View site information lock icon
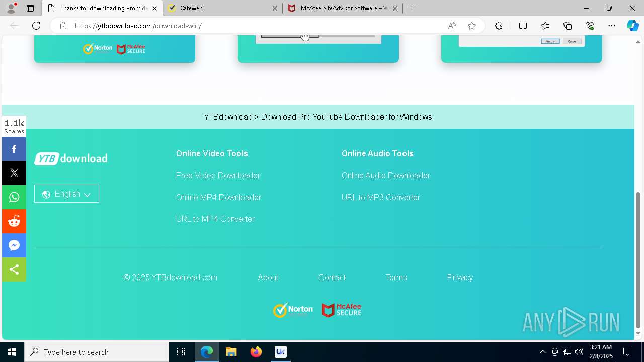Image resolution: width=644 pixels, height=362 pixels. pyautogui.click(x=63, y=26)
